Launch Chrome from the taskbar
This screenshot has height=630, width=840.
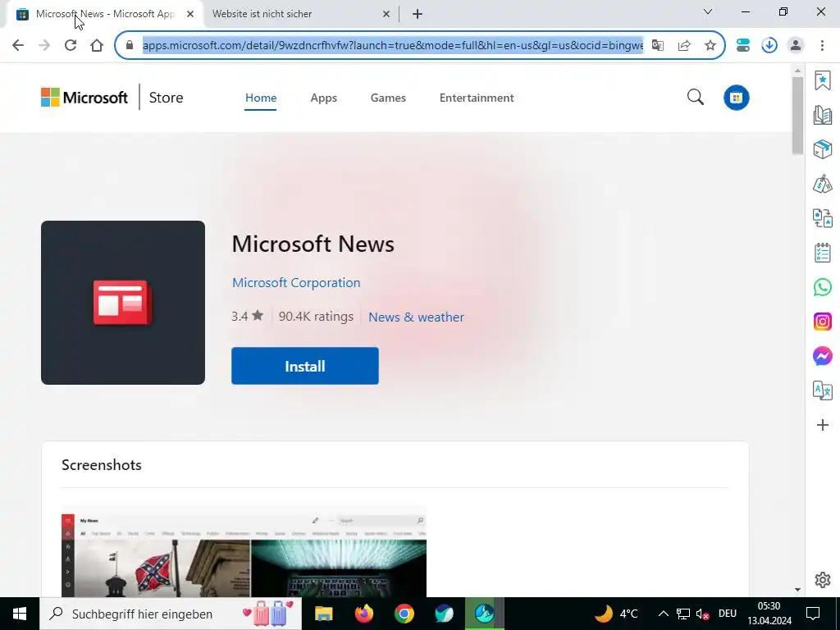(404, 614)
